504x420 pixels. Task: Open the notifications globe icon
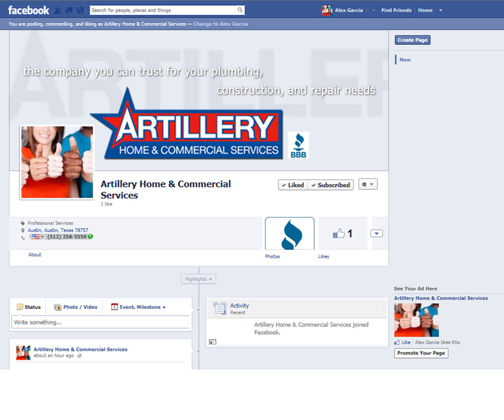[80, 10]
